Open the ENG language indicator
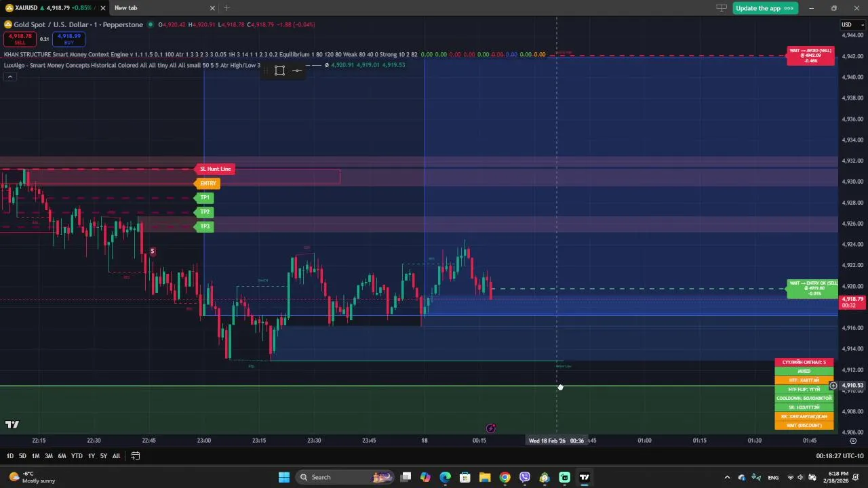The image size is (868, 488). 773,477
